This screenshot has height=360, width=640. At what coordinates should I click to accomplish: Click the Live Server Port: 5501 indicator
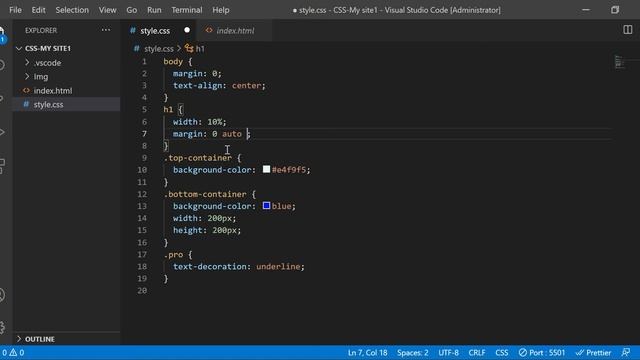click(x=542, y=352)
